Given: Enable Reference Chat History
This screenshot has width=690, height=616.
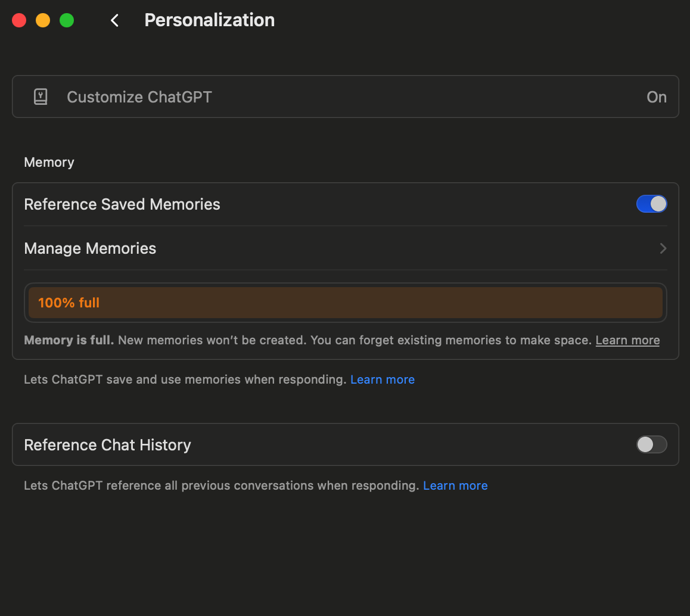Looking at the screenshot, I should (651, 444).
